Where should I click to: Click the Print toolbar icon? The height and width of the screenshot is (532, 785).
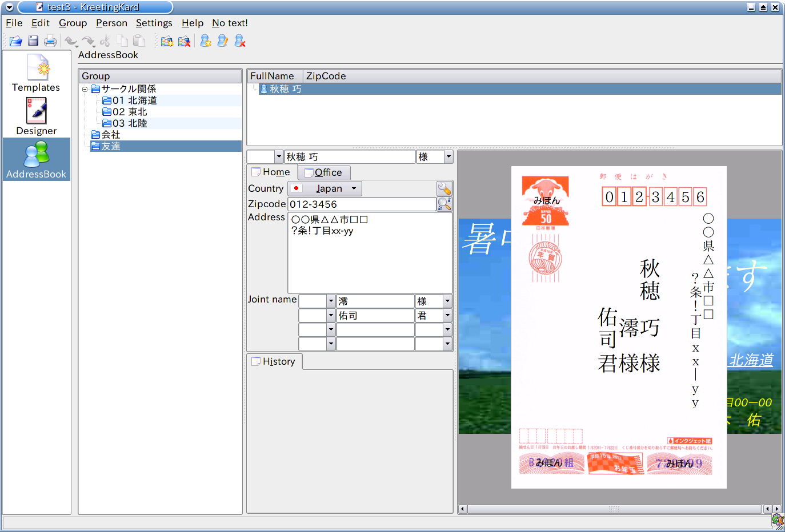coord(50,41)
